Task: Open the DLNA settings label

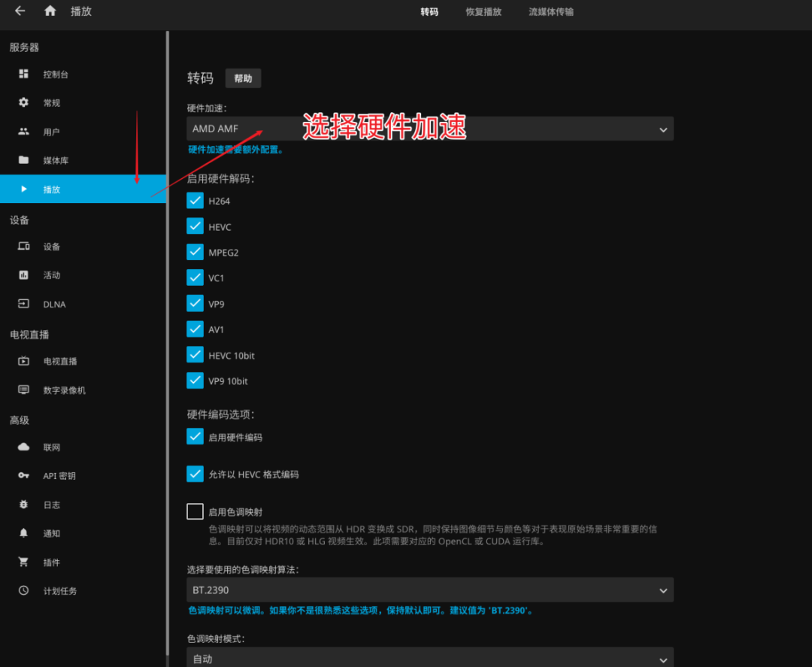Action: click(54, 305)
